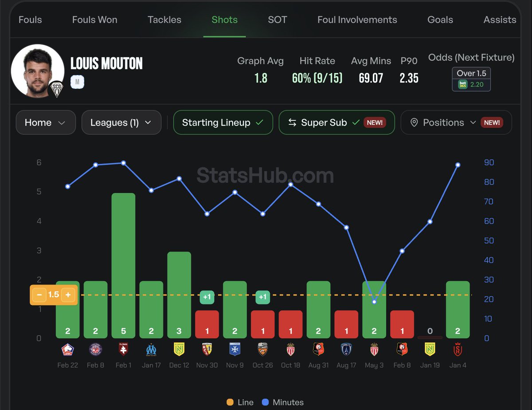Click the red bar for Aug 17 showing 1

click(346, 324)
